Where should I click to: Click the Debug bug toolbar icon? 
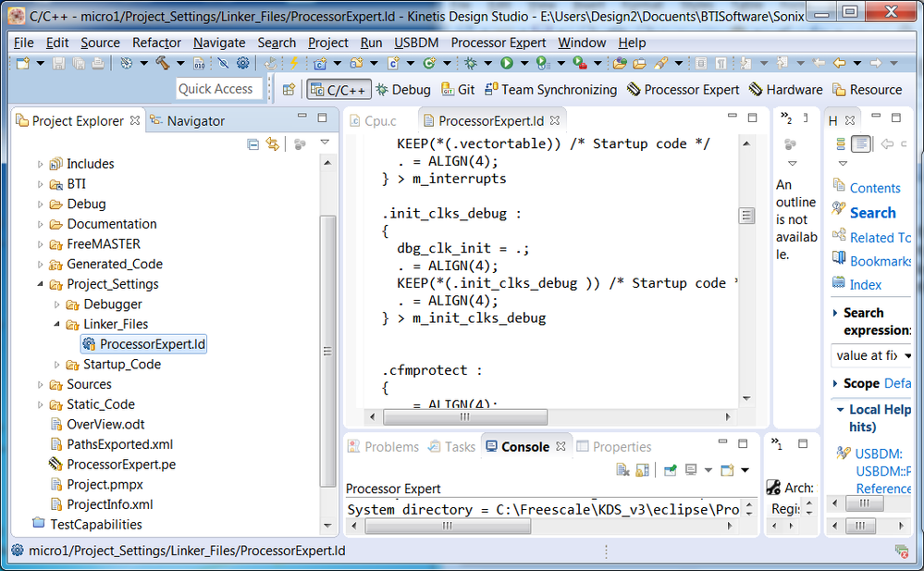point(470,63)
